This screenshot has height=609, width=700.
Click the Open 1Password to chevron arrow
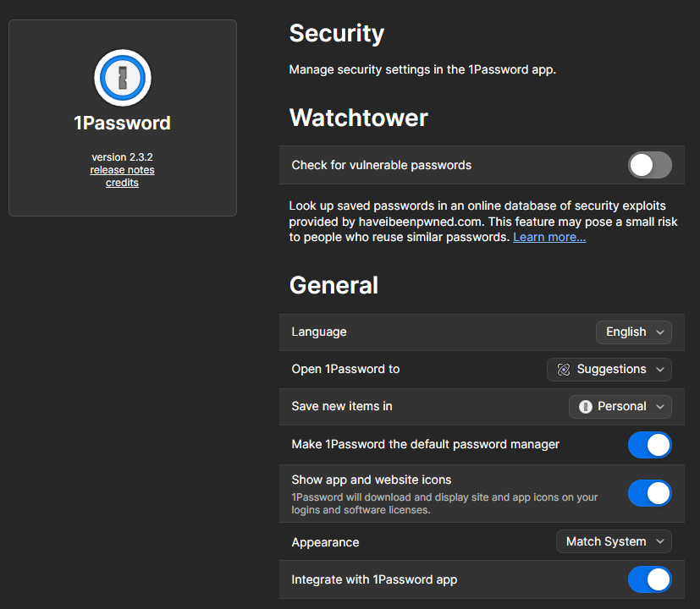click(659, 369)
